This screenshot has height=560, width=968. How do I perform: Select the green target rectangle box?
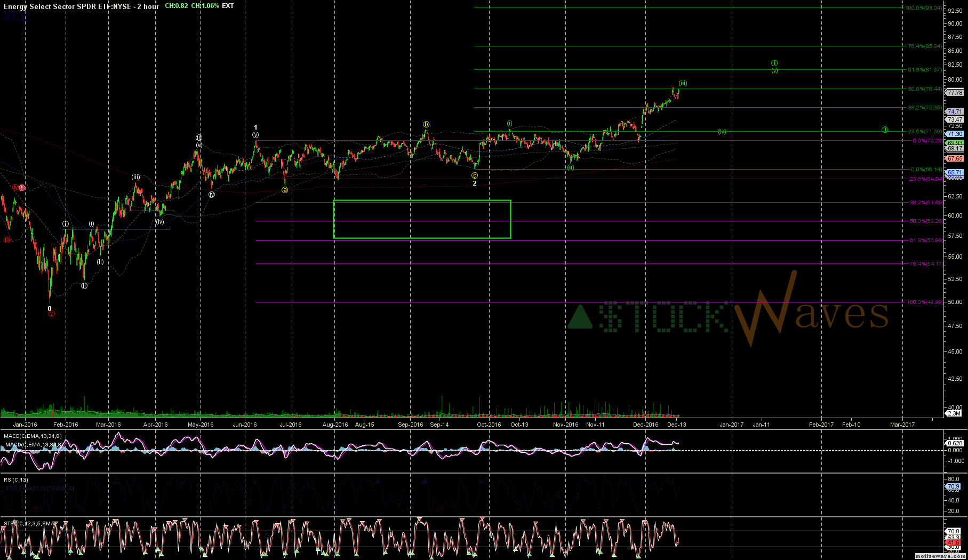coord(422,219)
